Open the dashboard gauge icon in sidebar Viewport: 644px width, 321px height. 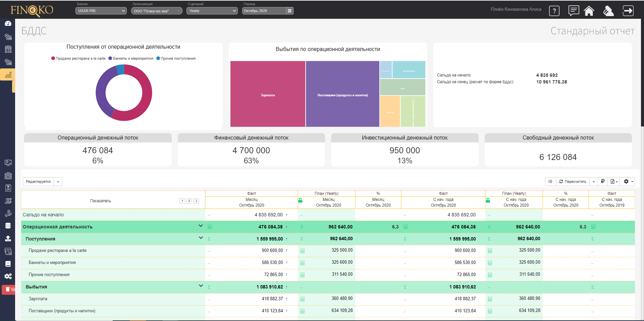8,24
